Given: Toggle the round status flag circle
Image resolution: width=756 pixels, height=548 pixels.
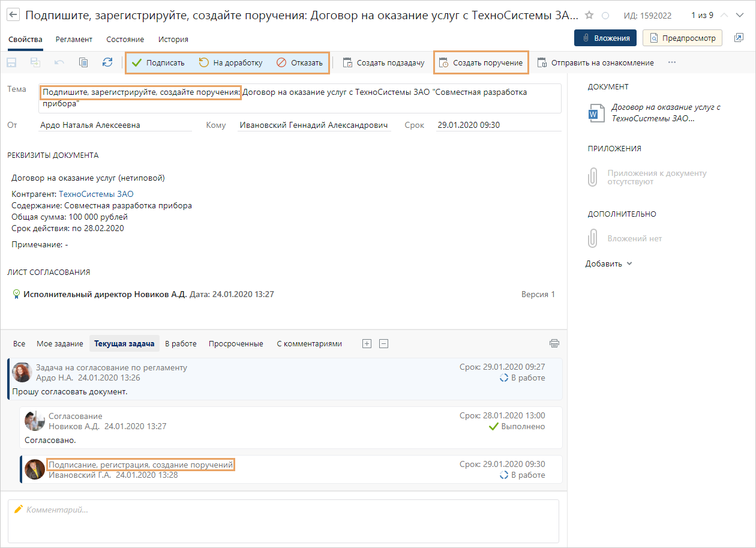Looking at the screenshot, I should coord(605,16).
